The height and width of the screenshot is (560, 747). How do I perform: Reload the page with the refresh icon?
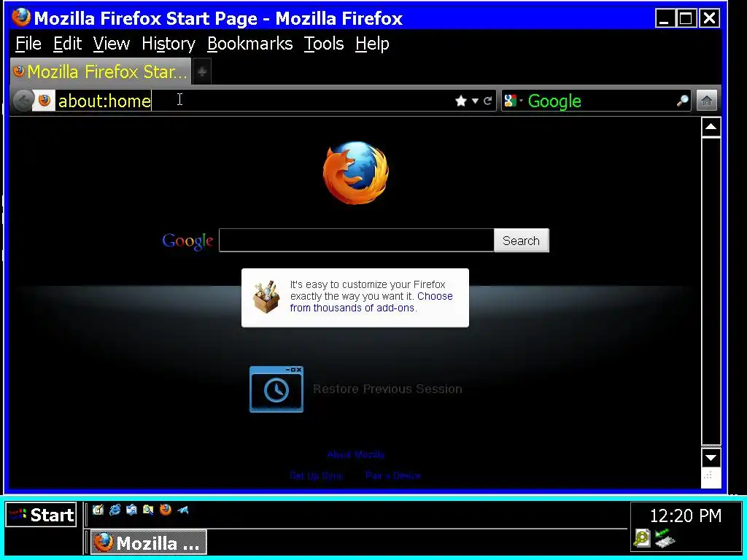(x=487, y=101)
